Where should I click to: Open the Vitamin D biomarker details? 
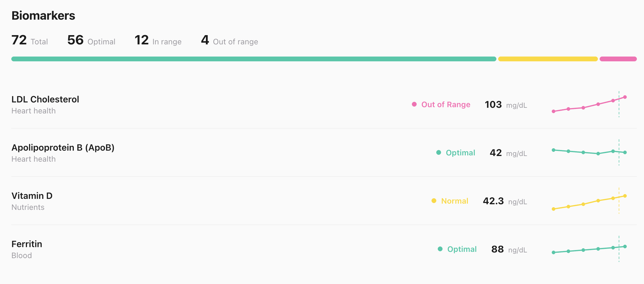coord(32,196)
